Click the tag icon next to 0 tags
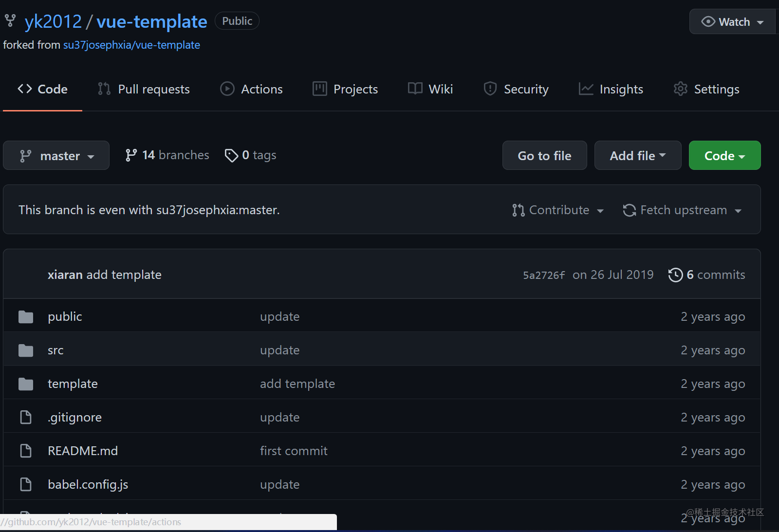779x532 pixels. [x=231, y=155]
